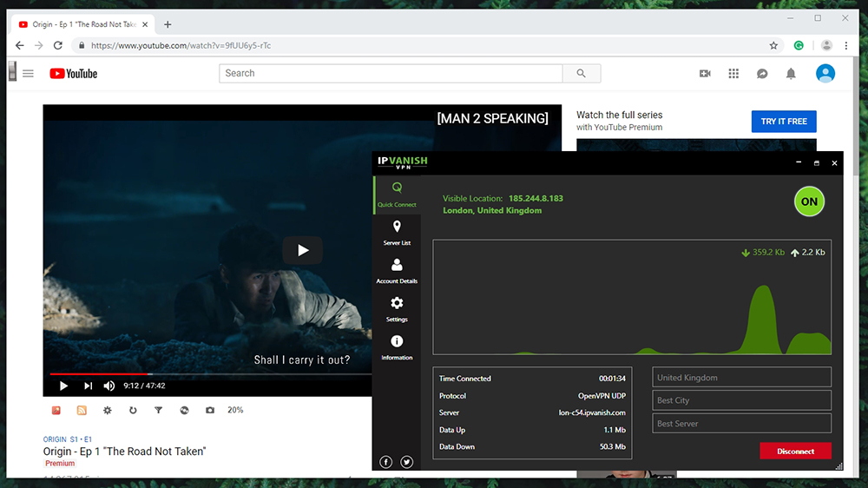This screenshot has width=868, height=488.
Task: Click the Chrome address bar URL
Action: pyautogui.click(x=181, y=45)
